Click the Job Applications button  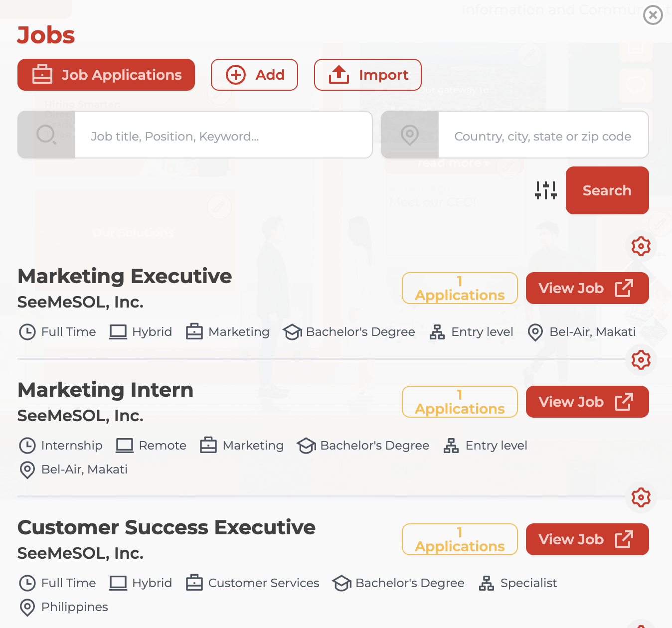[x=106, y=75]
